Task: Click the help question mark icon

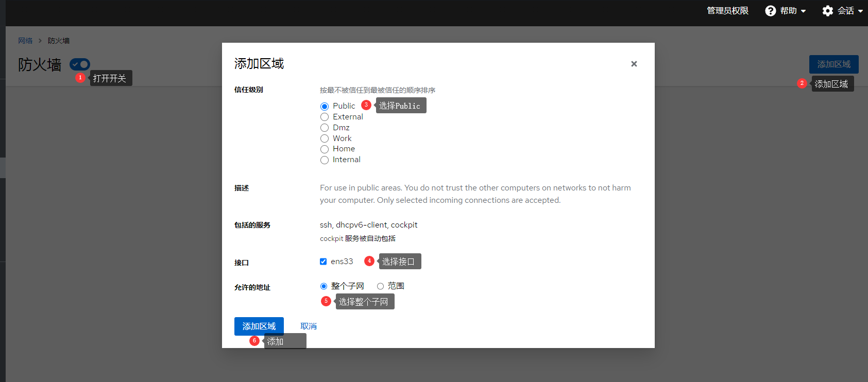Action: pos(771,11)
